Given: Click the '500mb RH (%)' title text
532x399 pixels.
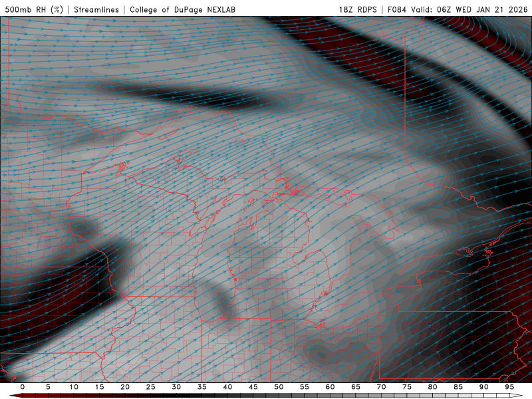Looking at the screenshot, I should (x=35, y=9).
